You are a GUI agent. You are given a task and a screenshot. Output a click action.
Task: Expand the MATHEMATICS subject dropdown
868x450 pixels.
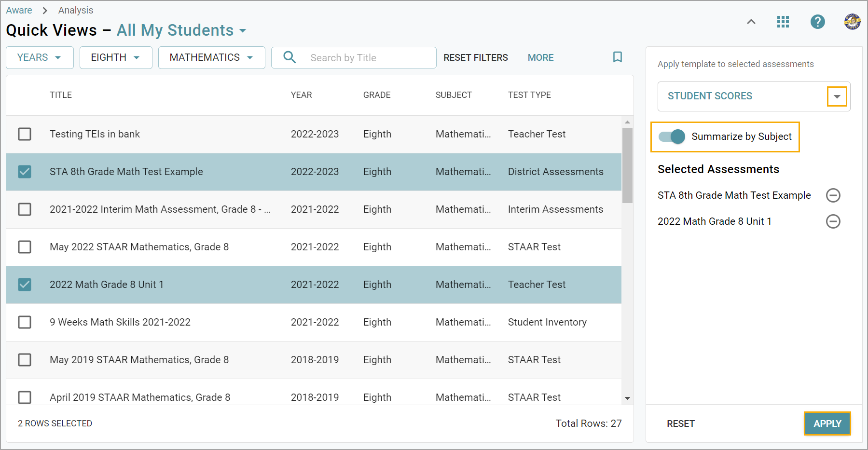coord(211,57)
